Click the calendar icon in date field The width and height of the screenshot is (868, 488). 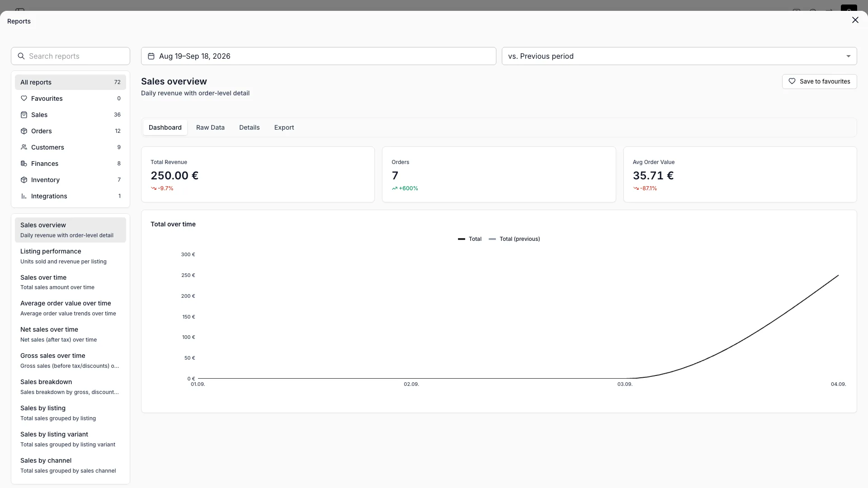pyautogui.click(x=151, y=56)
